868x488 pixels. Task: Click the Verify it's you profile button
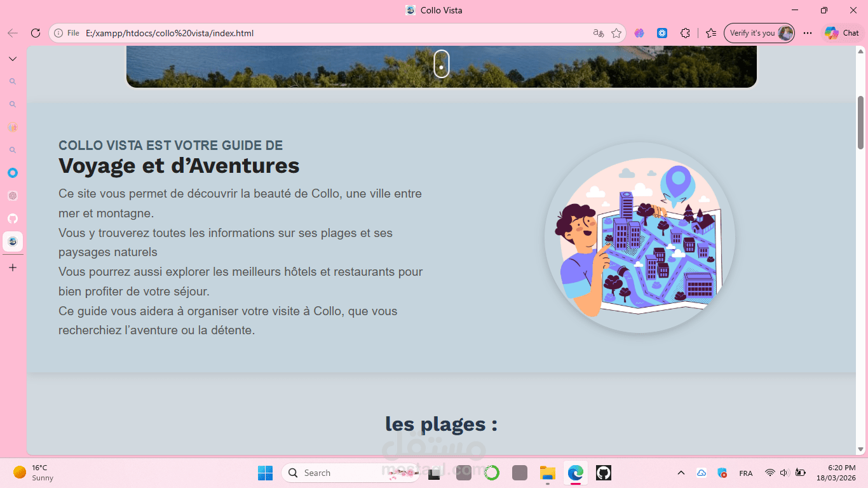pos(759,33)
